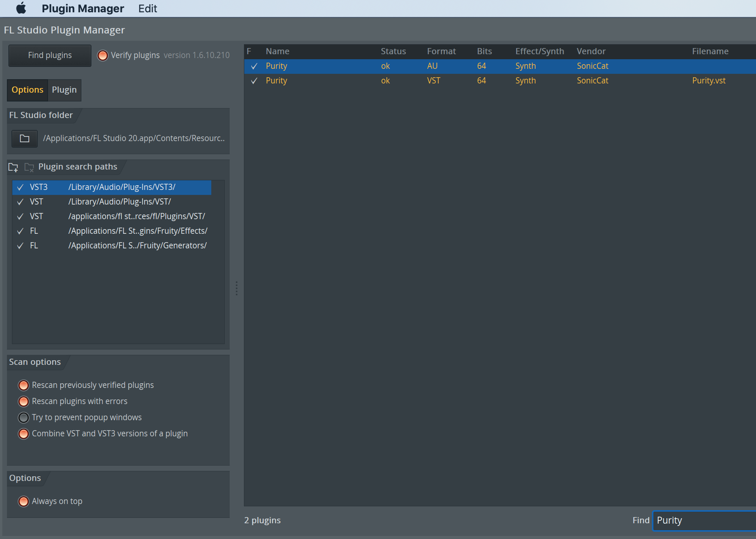
Task: Sort the plugin list by Filename
Action: coord(710,52)
